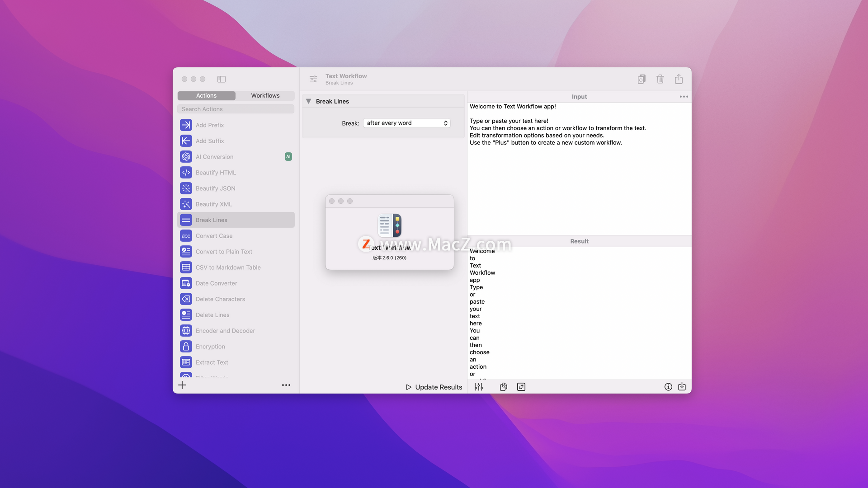Open the sidebar bottom three-dots menu

pyautogui.click(x=286, y=385)
